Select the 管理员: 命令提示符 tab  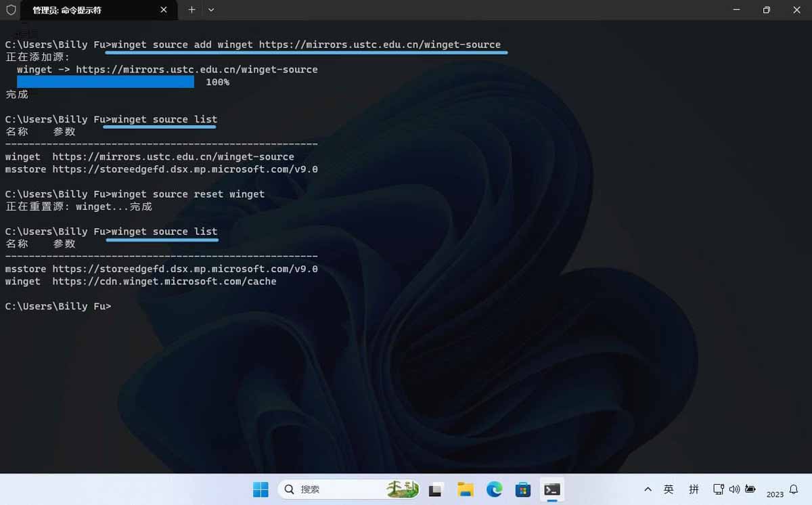coord(98,10)
